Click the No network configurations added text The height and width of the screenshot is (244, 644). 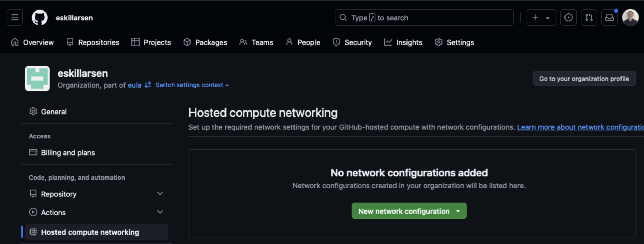coord(409,173)
